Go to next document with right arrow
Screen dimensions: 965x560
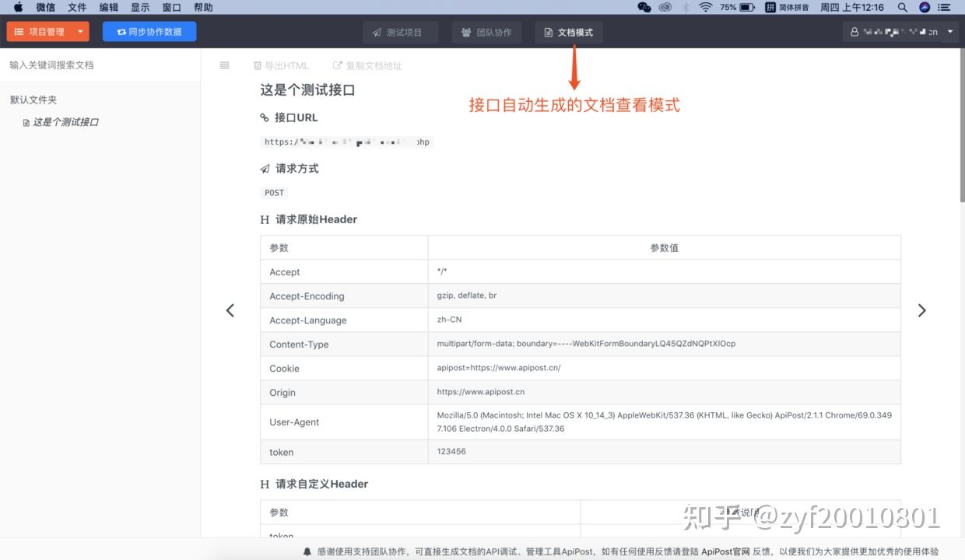pos(922,310)
